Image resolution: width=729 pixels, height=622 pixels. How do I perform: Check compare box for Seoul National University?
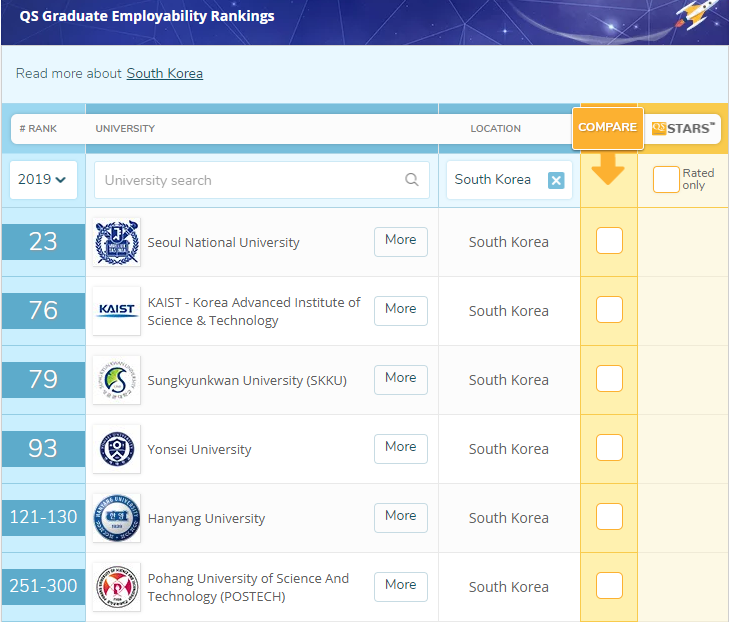point(609,241)
